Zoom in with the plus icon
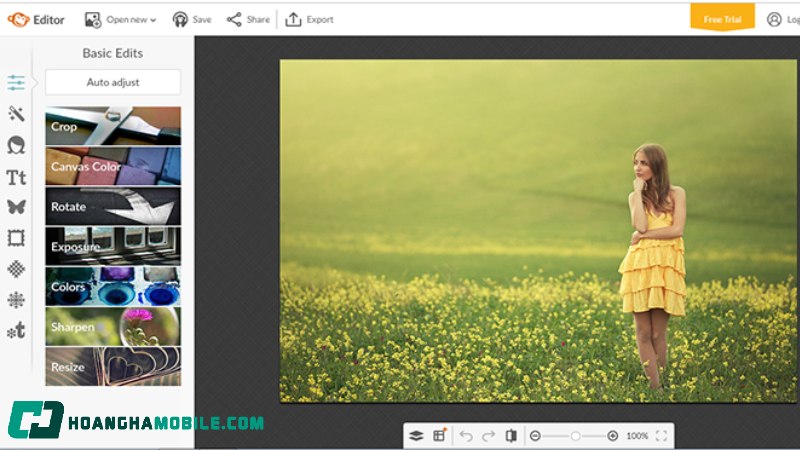800x450 pixels. 613,436
